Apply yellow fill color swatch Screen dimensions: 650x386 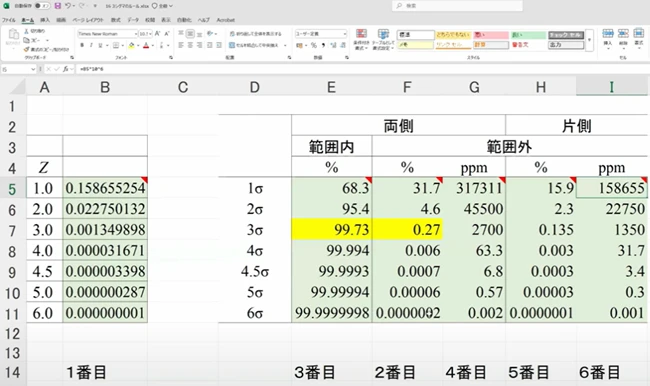(131, 45)
